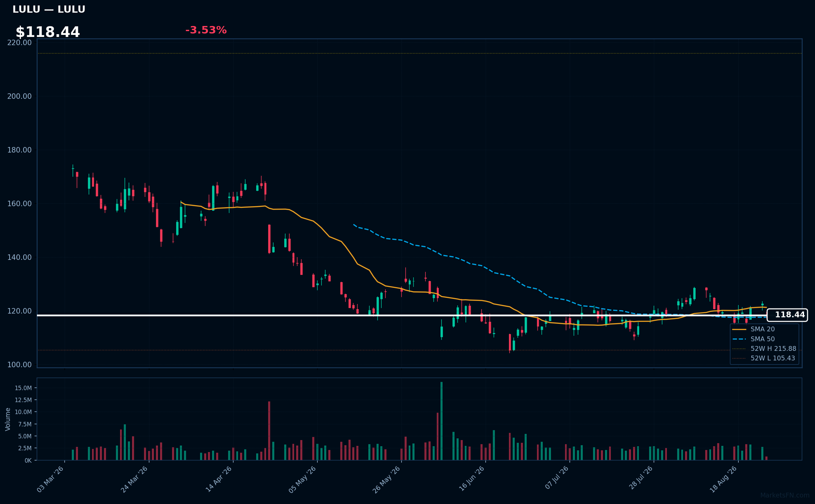Click the 52W L 105.43 legend entry
815x504 pixels.
(764, 358)
